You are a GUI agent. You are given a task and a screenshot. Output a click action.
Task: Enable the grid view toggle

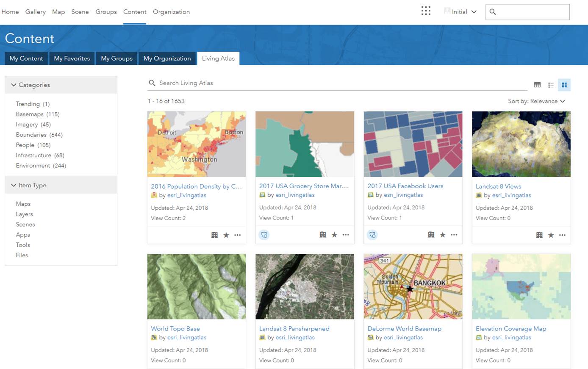tap(564, 85)
